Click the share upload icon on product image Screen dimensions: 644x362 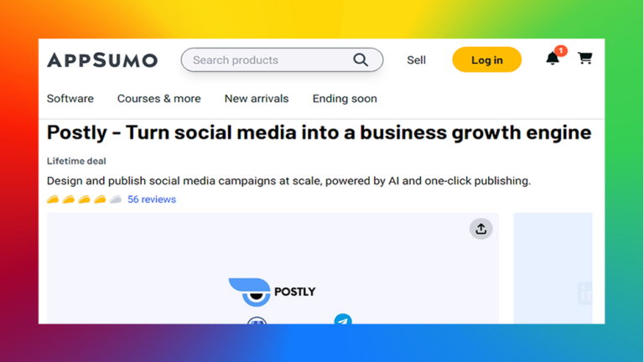pyautogui.click(x=481, y=229)
